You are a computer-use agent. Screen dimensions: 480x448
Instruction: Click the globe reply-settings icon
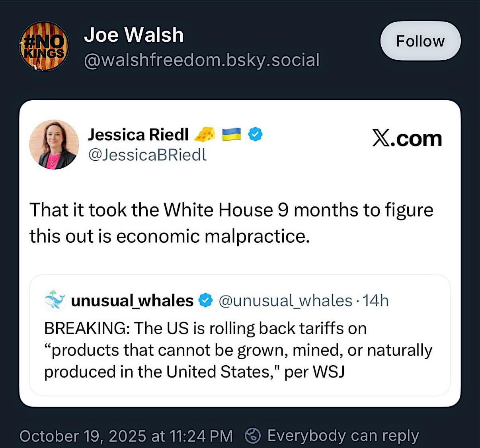252,436
